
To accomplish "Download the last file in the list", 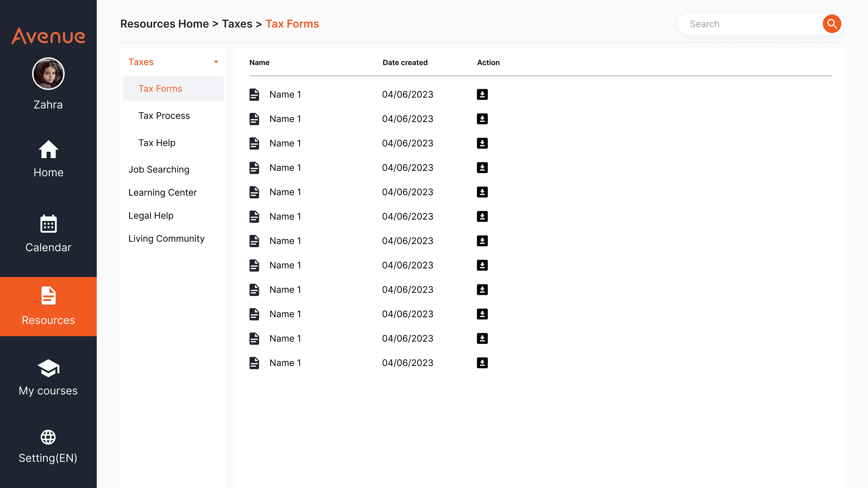I will [482, 363].
